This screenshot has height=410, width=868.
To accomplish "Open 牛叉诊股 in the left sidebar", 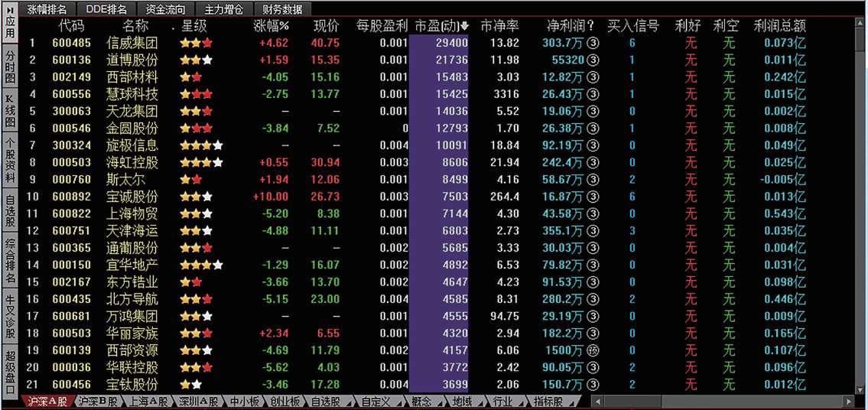I will [10, 316].
